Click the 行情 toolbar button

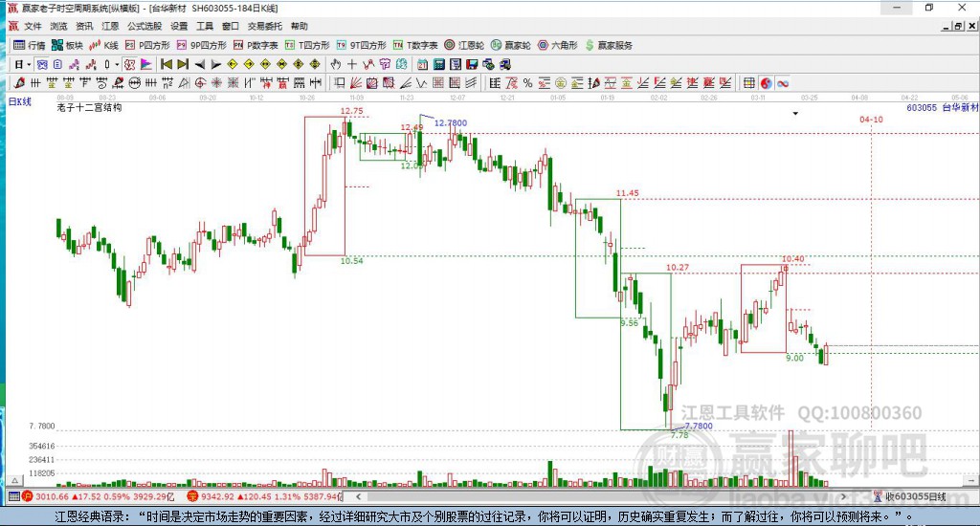pyautogui.click(x=30, y=45)
